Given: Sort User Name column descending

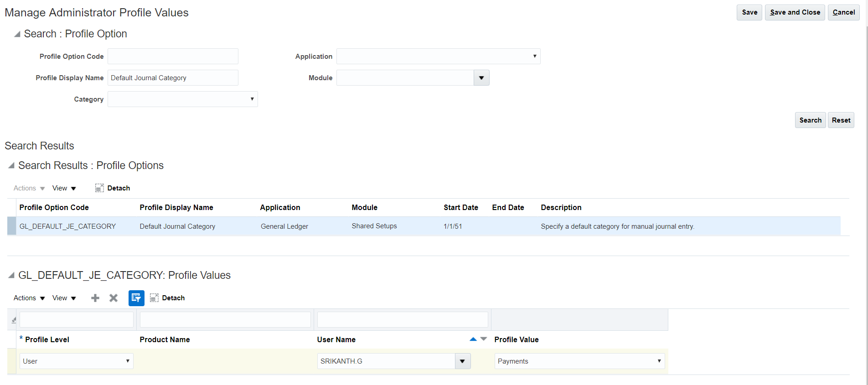Looking at the screenshot, I should pyautogui.click(x=484, y=339).
